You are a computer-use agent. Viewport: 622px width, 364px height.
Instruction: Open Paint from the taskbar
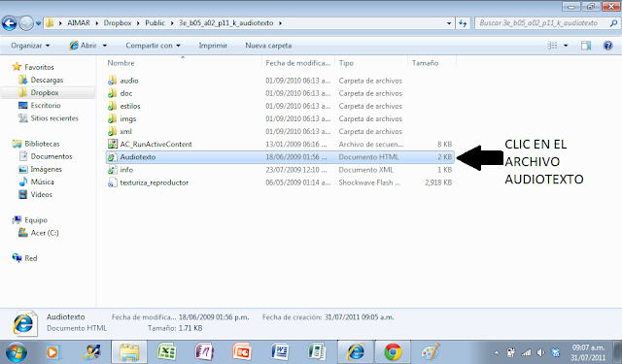click(430, 351)
